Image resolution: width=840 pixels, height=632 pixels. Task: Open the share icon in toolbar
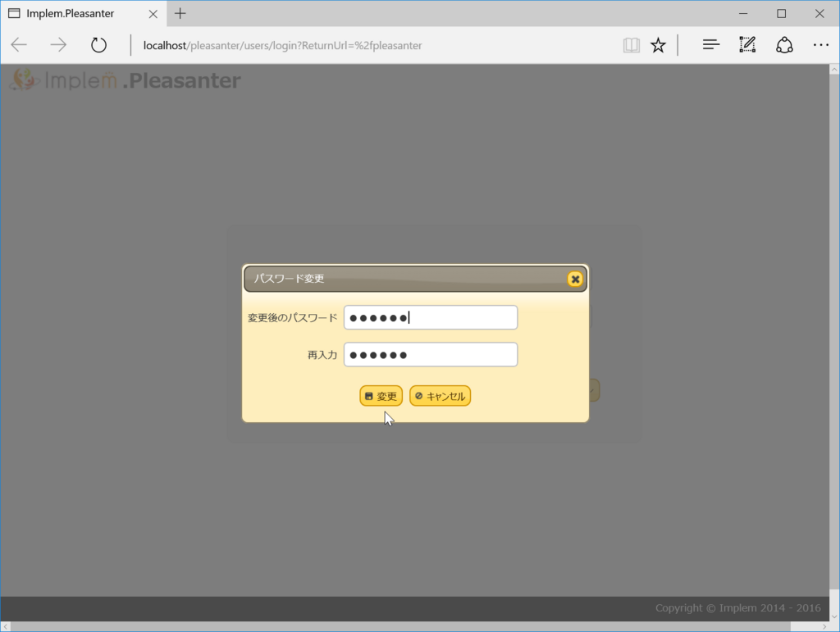(x=784, y=45)
